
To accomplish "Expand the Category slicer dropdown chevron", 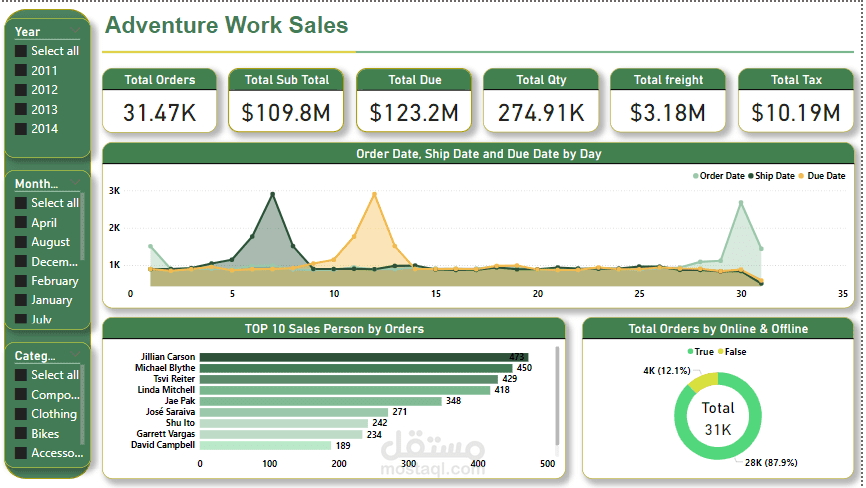I will coord(75,354).
